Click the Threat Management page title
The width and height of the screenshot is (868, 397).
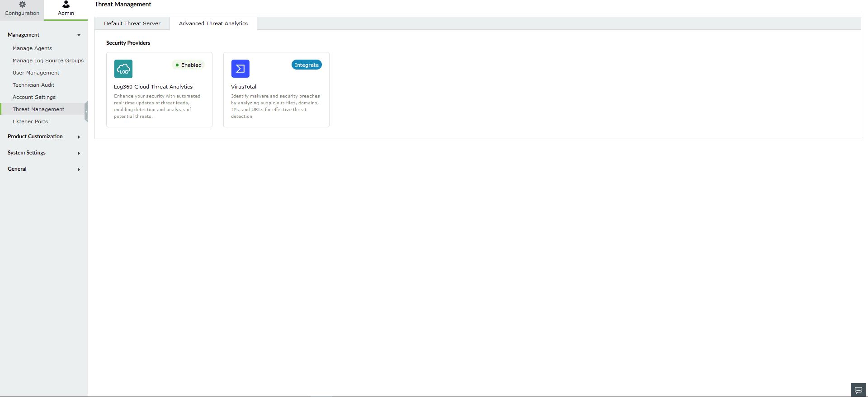(x=123, y=4)
